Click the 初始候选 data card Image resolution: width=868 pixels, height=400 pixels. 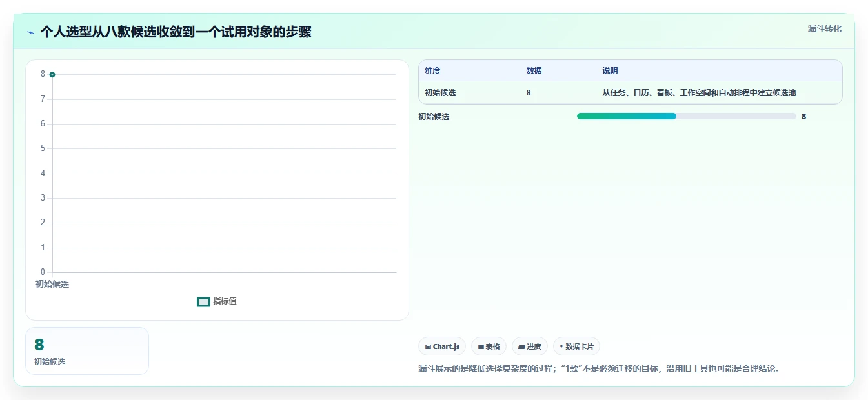click(87, 351)
